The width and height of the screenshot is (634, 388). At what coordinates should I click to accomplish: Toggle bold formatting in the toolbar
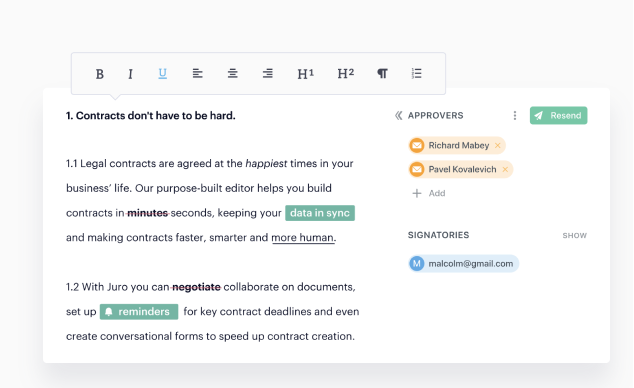pos(99,74)
